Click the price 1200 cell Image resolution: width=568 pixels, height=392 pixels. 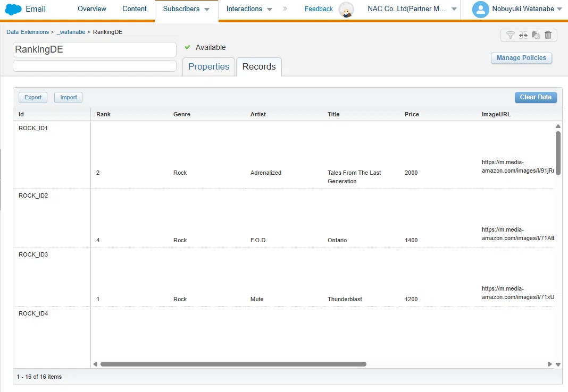[411, 299]
